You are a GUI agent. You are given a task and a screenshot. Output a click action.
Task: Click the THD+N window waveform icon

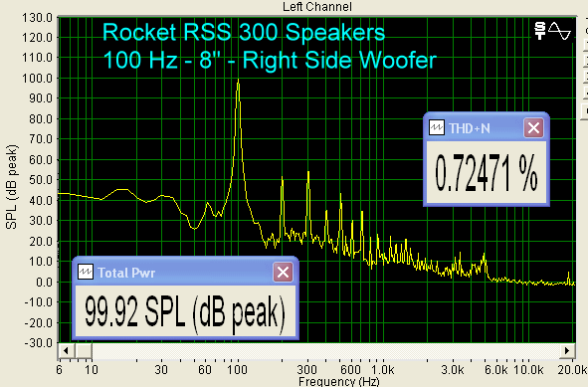[437, 128]
